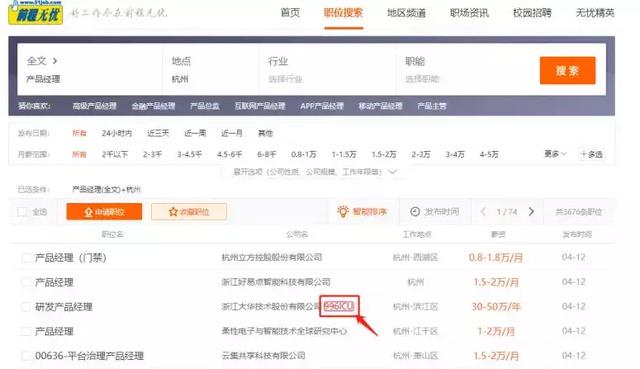Click suggested keyword APP产品经理
Image resolution: width=640 pixels, height=369 pixels.
pos(322,106)
